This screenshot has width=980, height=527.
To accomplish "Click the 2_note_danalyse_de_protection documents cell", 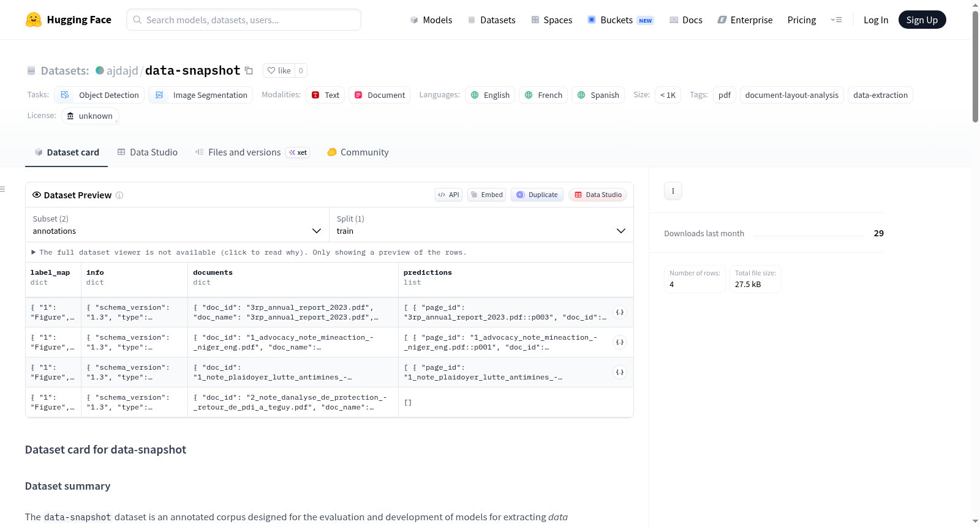I will [x=293, y=402].
